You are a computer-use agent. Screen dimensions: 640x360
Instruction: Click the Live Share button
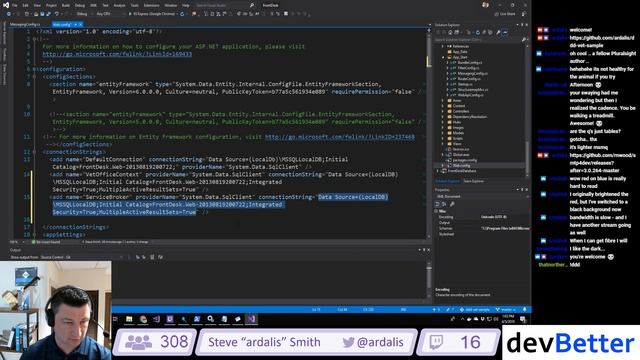click(x=505, y=14)
